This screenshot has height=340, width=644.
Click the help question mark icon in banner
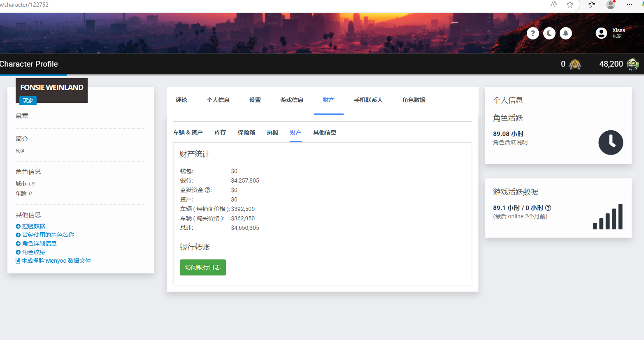tap(532, 33)
